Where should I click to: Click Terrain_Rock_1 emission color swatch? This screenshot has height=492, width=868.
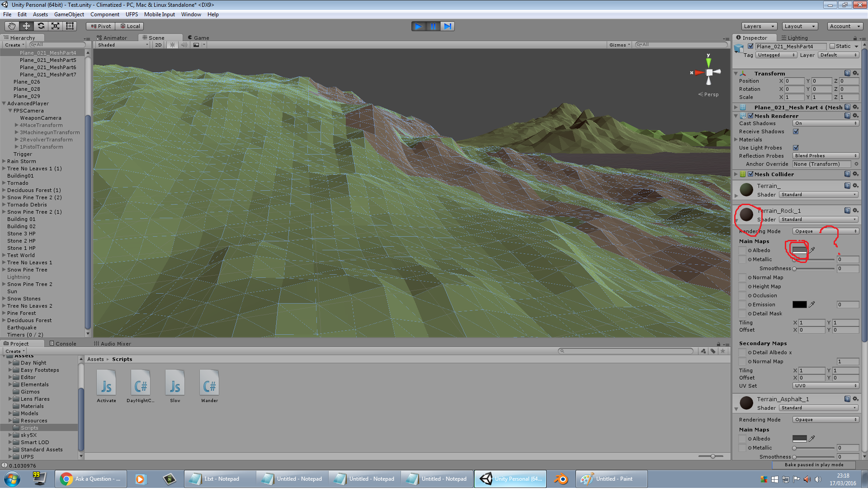pos(799,305)
